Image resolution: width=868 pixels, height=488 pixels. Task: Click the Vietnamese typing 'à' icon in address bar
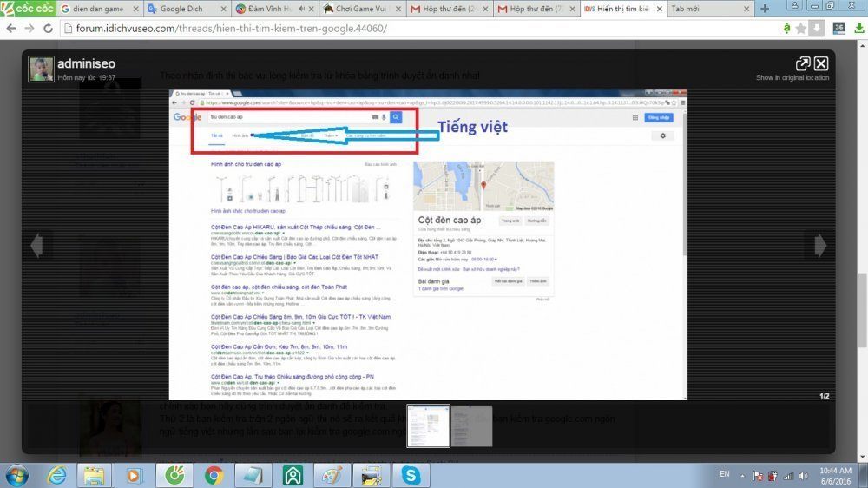[x=786, y=29]
